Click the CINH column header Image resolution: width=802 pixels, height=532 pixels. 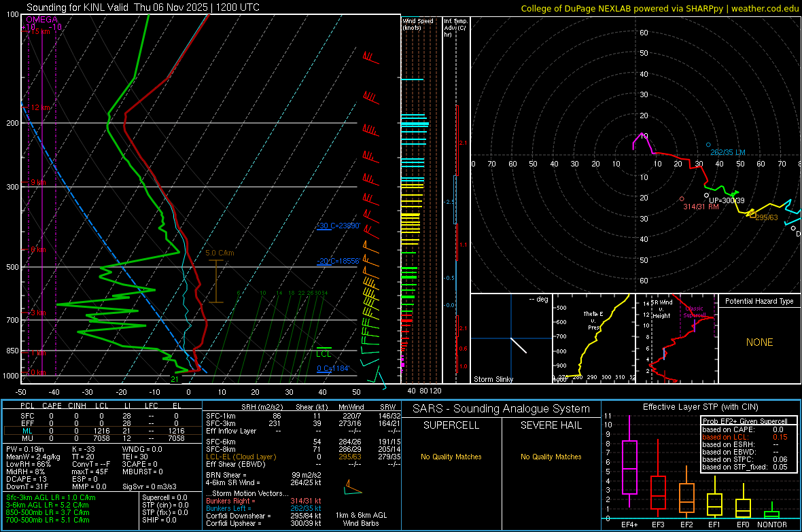click(77, 406)
